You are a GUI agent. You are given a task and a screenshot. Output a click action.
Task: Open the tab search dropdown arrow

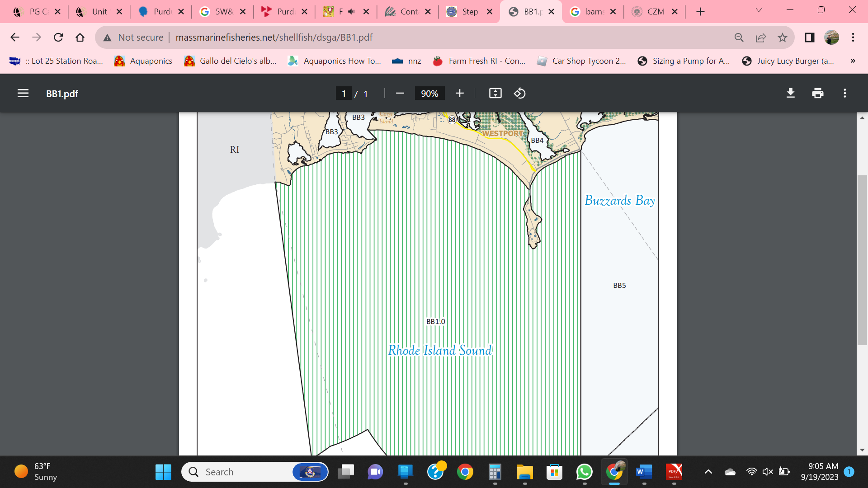pyautogui.click(x=759, y=11)
